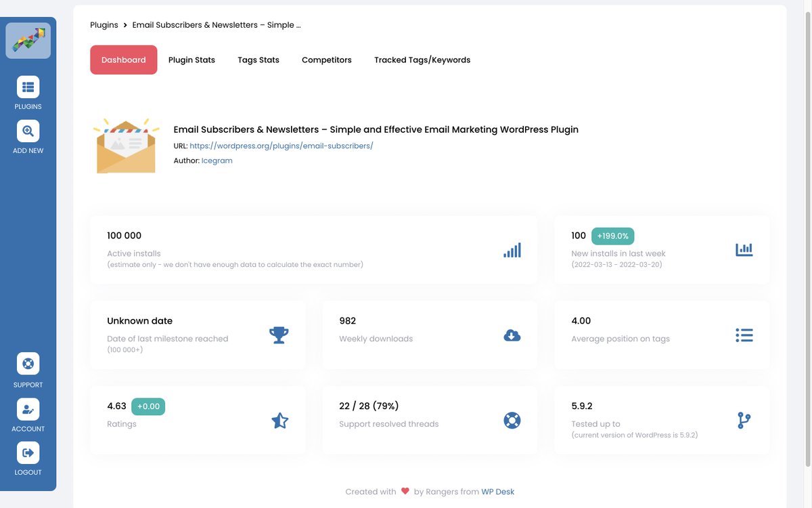Click the 5.9.2 tested up to value
Image resolution: width=812 pixels, height=508 pixels.
[582, 406]
